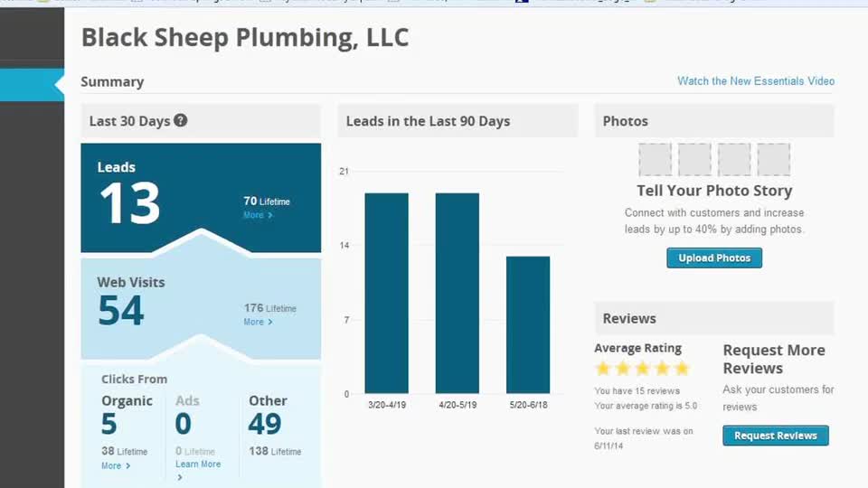Click the 3/20-4/19 leads bar in chart
Image resolution: width=868 pixels, height=488 pixels.
(x=386, y=293)
